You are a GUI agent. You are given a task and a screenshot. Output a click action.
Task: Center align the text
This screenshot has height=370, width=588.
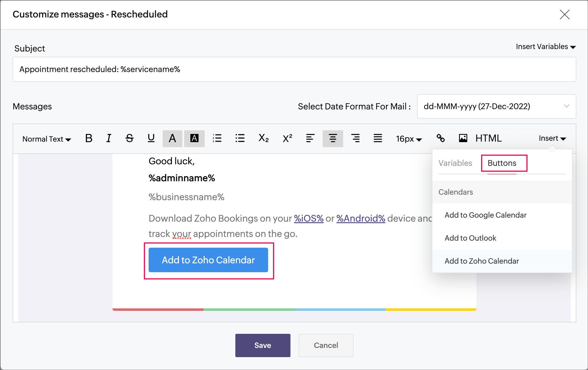point(333,139)
